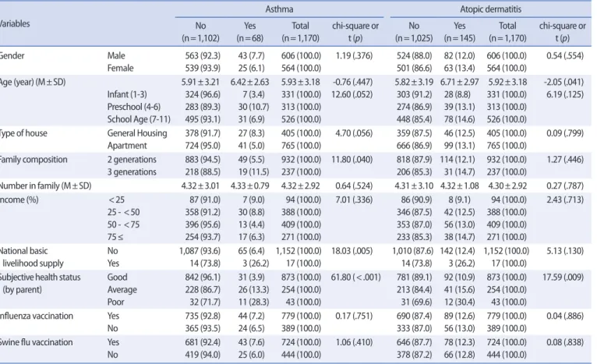
Task: Click the statistic 17.59 (.009)
Action: [563, 277]
